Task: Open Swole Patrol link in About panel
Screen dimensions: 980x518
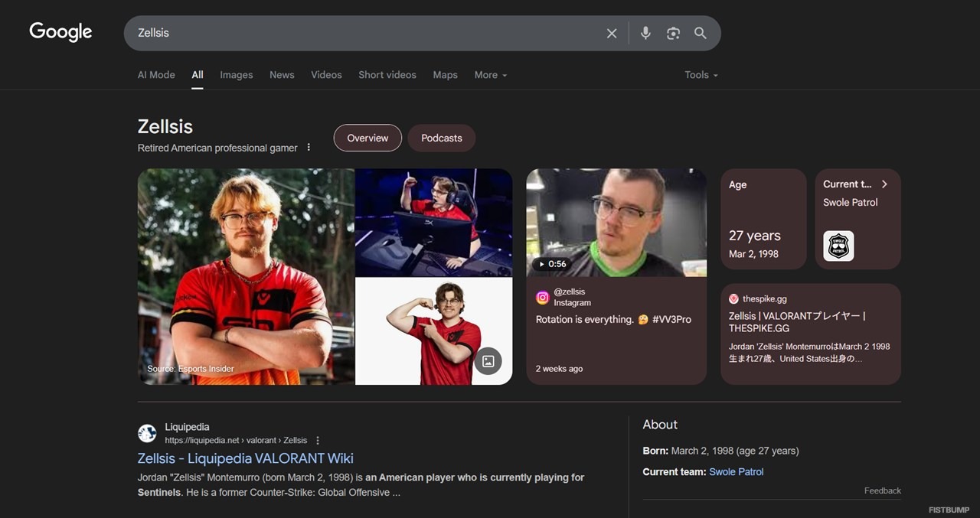Action: (x=737, y=472)
